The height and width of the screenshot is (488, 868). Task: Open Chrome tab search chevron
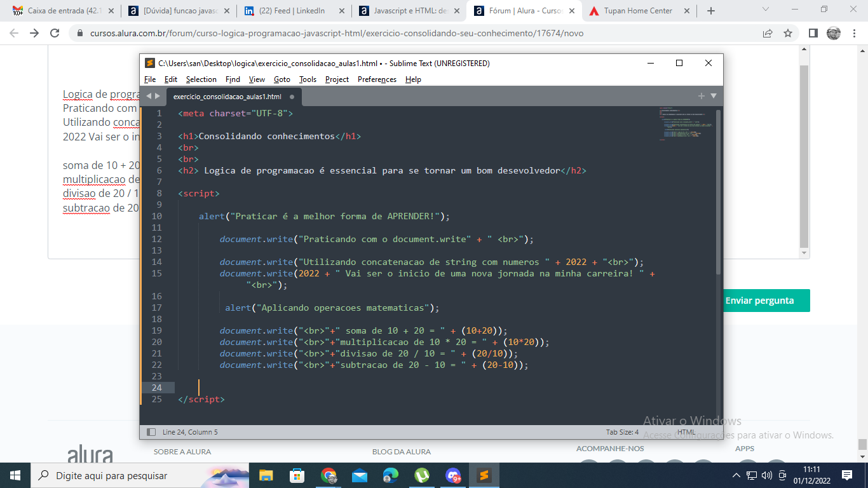(x=765, y=10)
